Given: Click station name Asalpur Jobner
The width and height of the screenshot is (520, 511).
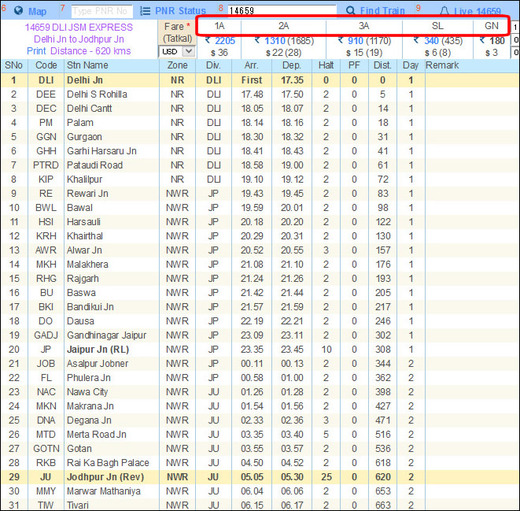Looking at the screenshot, I should point(97,364).
